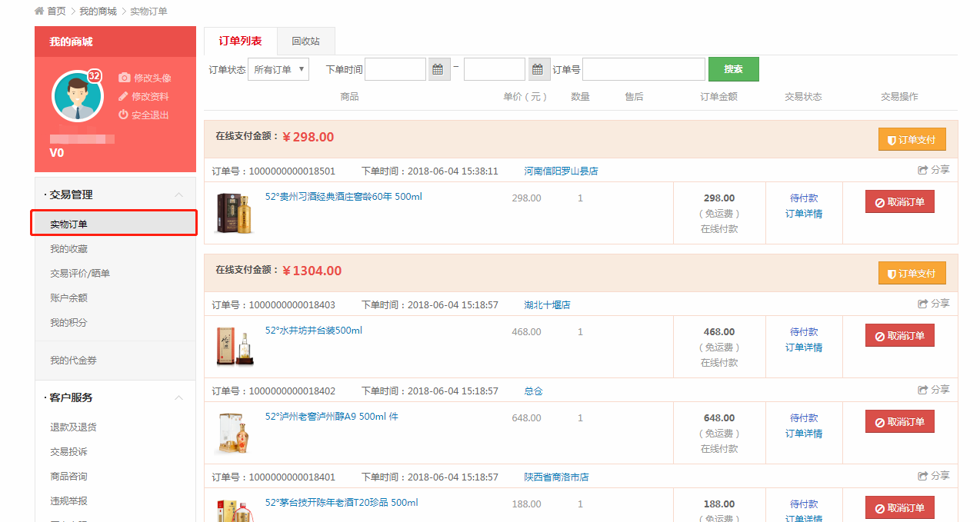Viewport: 980px width, 522px height.
Task: Open the 52°水井坊井台装500ml product link
Action: 314,331
